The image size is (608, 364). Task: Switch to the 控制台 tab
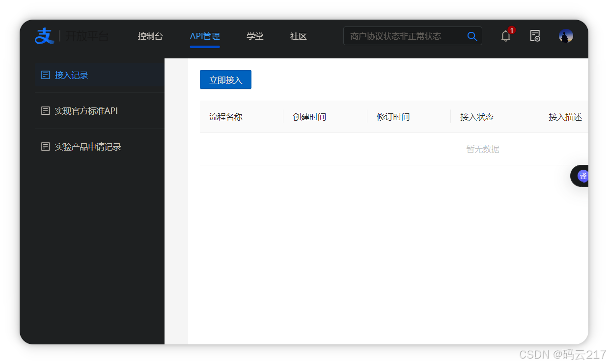(150, 36)
